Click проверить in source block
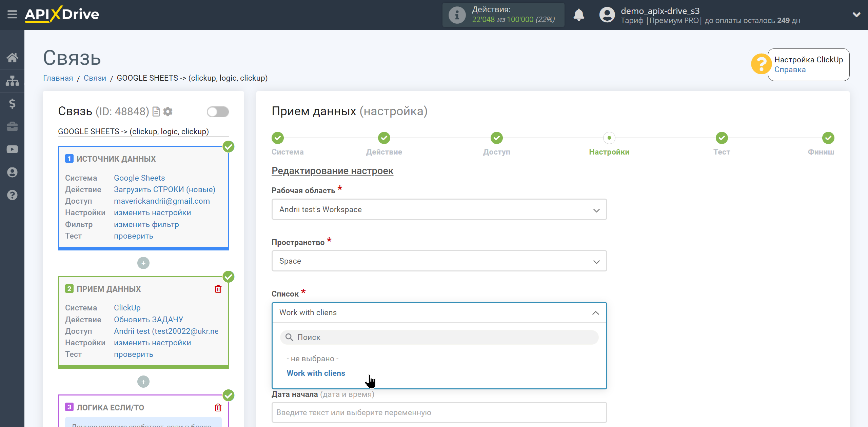This screenshot has width=868, height=427. click(x=133, y=236)
